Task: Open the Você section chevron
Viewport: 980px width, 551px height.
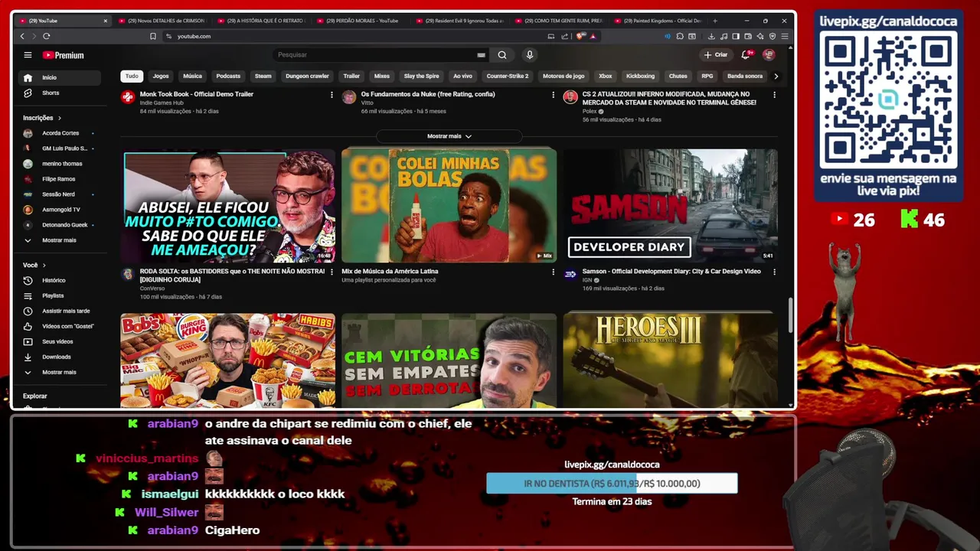Action: tap(44, 265)
